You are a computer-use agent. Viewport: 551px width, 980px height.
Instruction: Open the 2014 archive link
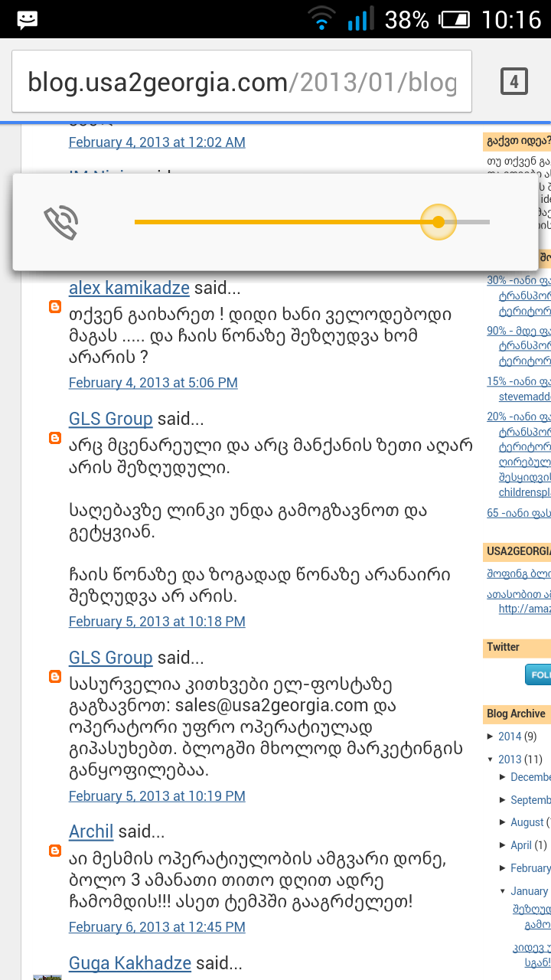pos(510,737)
